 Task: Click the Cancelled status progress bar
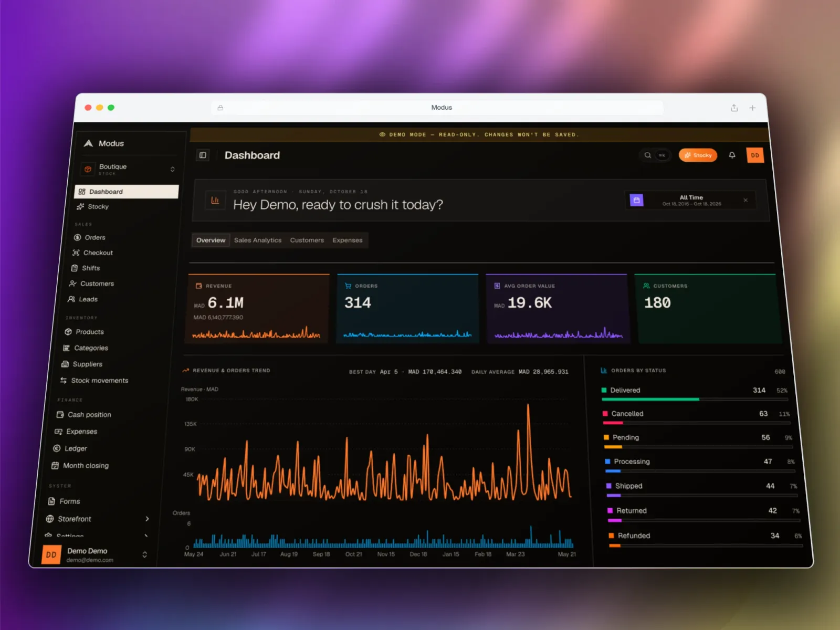(697, 423)
